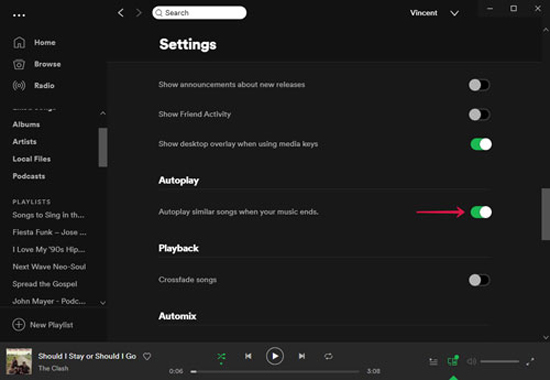Viewport: 550px width, 380px height.
Task: Click the now playing album thumbnail
Action: [x=19, y=361]
